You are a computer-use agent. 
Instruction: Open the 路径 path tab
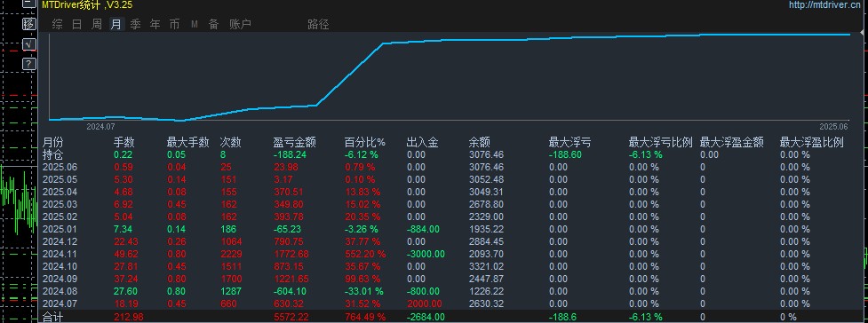pos(318,24)
